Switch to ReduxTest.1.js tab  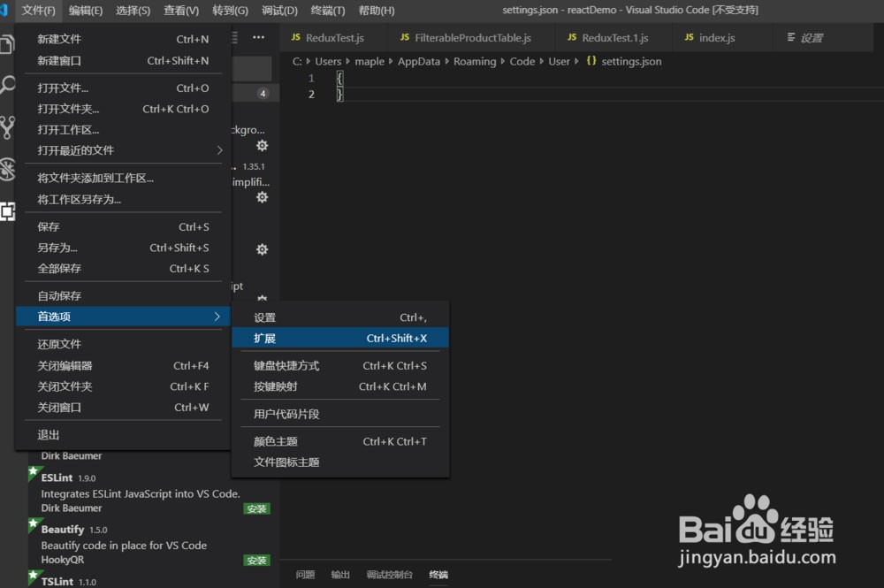614,38
